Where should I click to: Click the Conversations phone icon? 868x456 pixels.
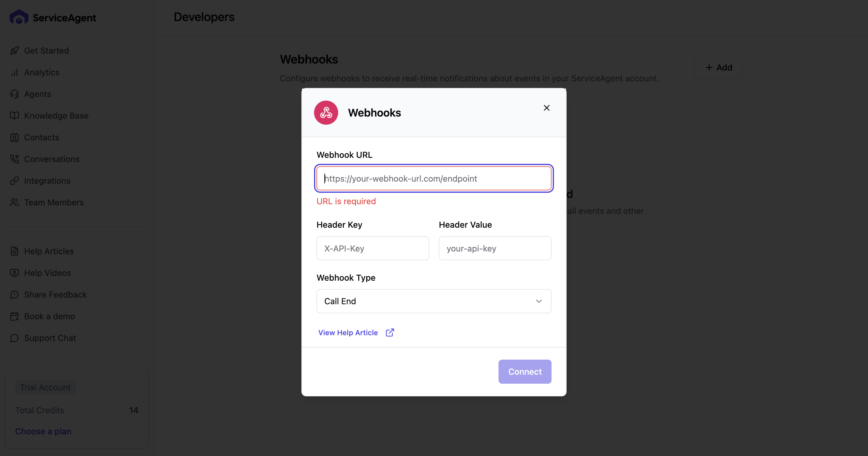(14, 159)
